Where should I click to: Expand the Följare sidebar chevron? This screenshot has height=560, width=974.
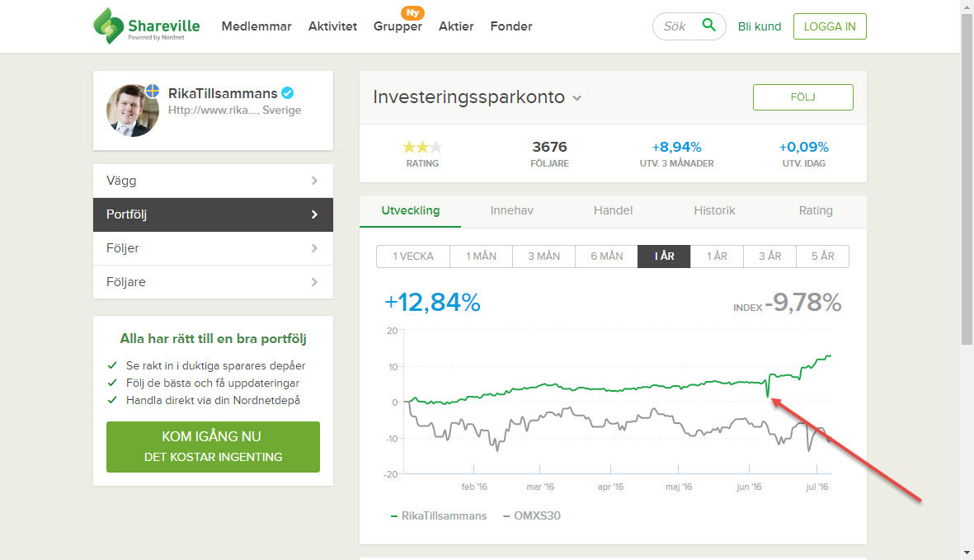click(314, 282)
